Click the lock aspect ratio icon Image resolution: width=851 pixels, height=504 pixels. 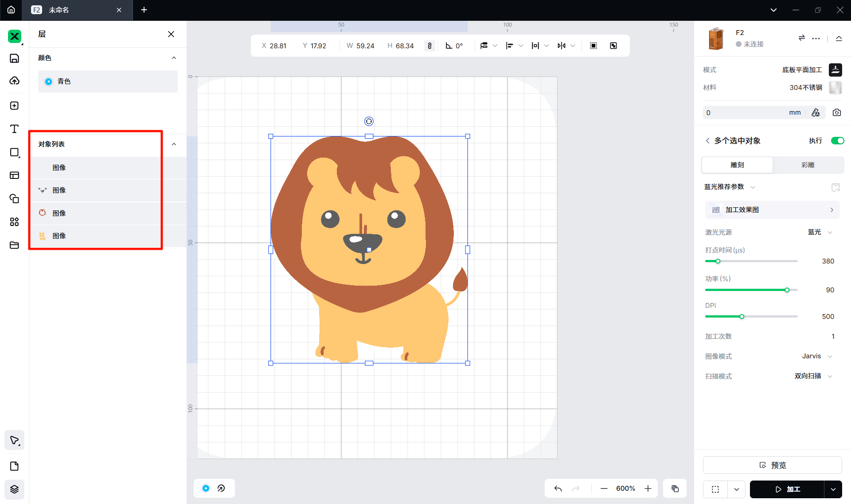(429, 46)
